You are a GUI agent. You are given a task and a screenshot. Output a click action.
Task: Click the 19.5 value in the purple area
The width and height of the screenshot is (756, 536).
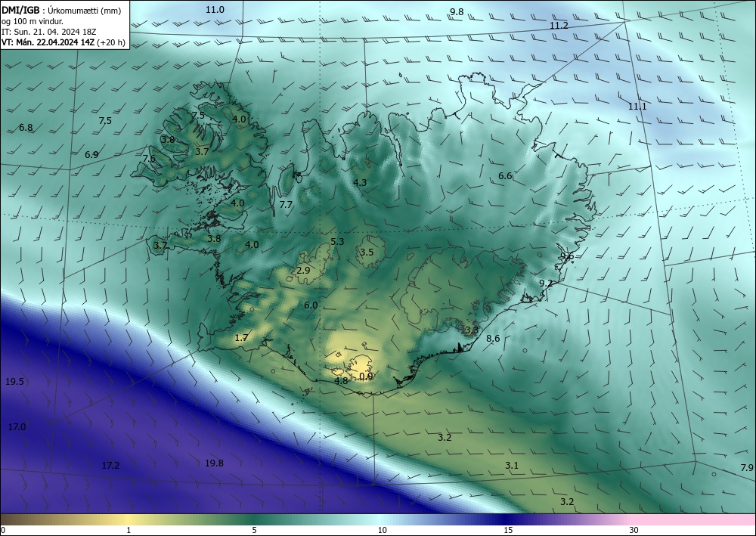[14, 382]
